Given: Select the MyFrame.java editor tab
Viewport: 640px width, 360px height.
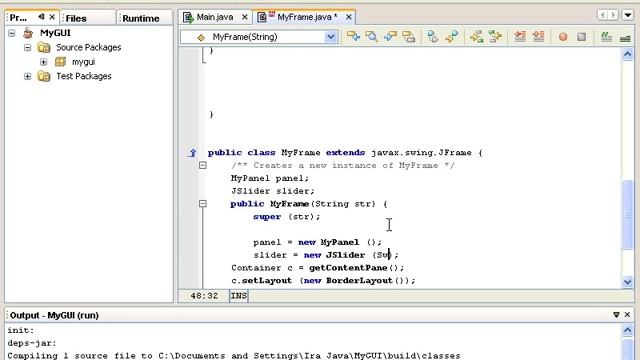Looking at the screenshot, I should point(307,17).
